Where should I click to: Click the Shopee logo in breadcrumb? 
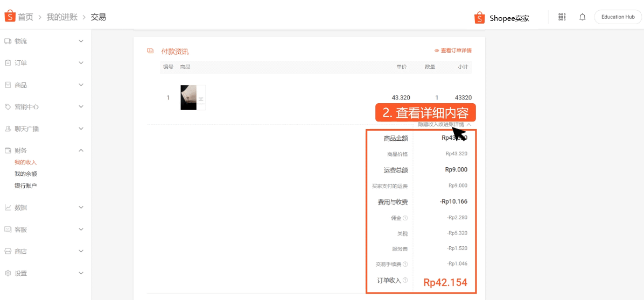(x=10, y=17)
